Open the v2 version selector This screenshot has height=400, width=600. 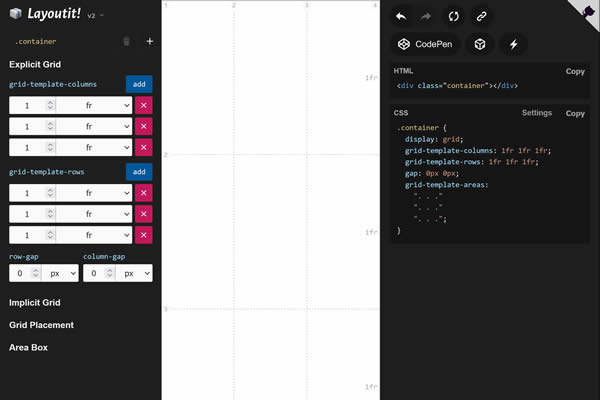point(95,16)
